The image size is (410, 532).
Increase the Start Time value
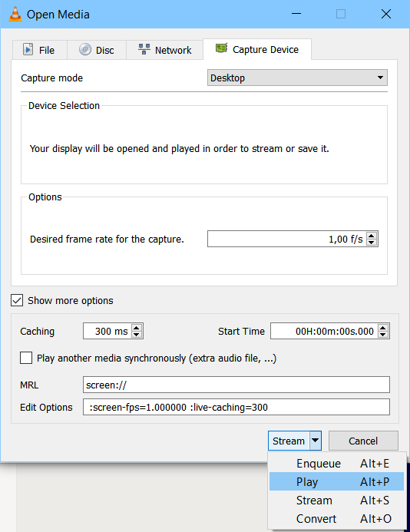coord(383,328)
